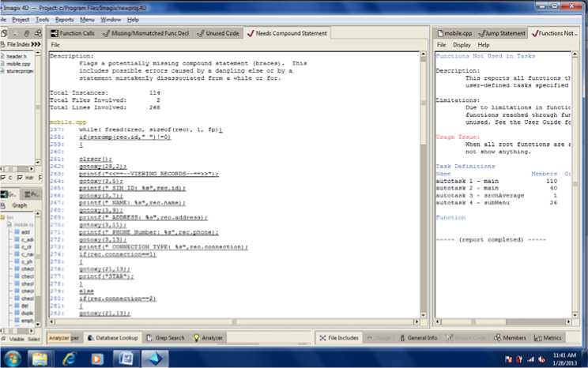
Task: Toggle the 'c' file filter checkbox
Action: (5, 178)
